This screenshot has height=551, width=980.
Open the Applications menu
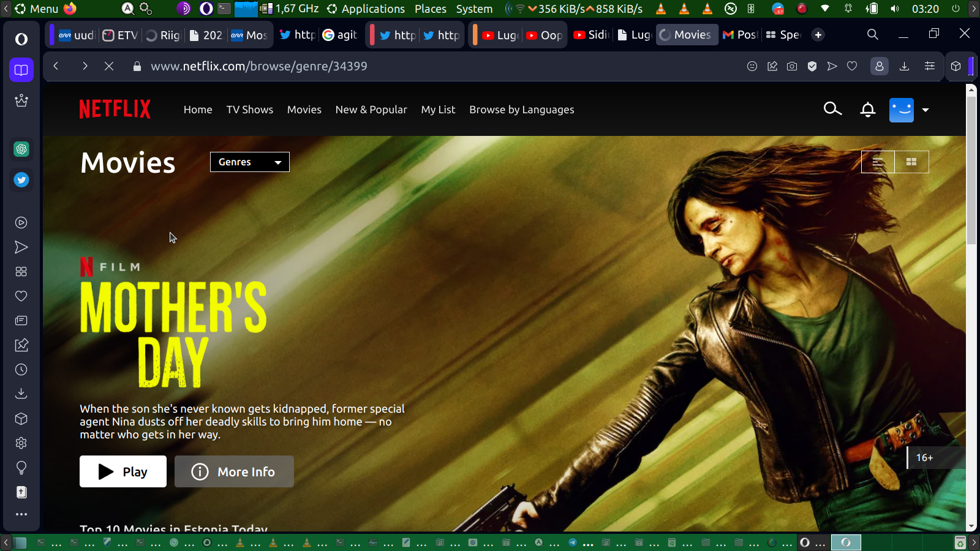366,9
